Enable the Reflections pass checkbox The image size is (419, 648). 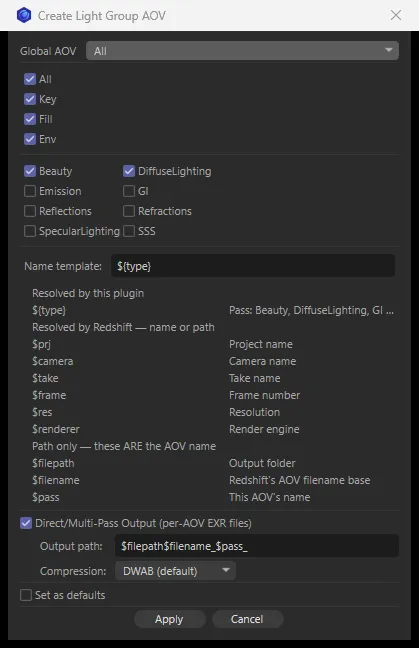(30, 211)
